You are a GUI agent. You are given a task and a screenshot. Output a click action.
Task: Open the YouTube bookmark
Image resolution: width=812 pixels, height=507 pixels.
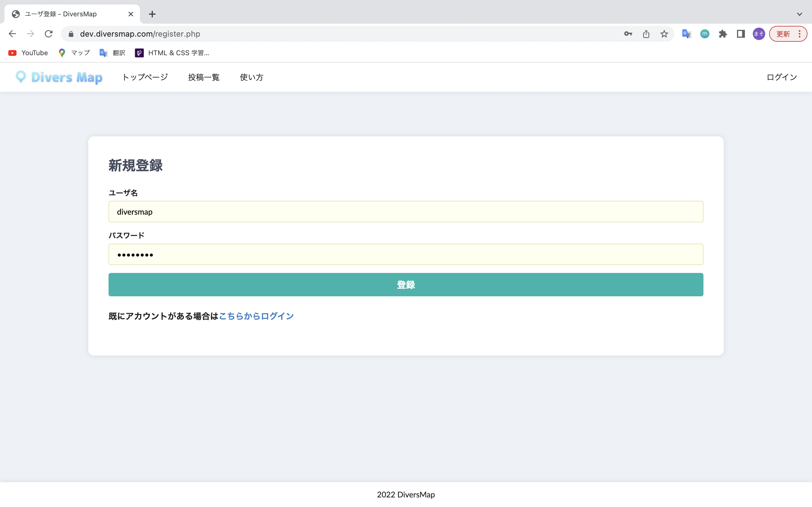28,53
